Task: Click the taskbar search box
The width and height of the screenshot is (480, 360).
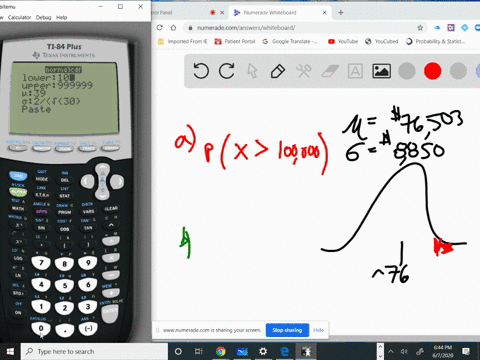Action: pyautogui.click(x=94, y=351)
